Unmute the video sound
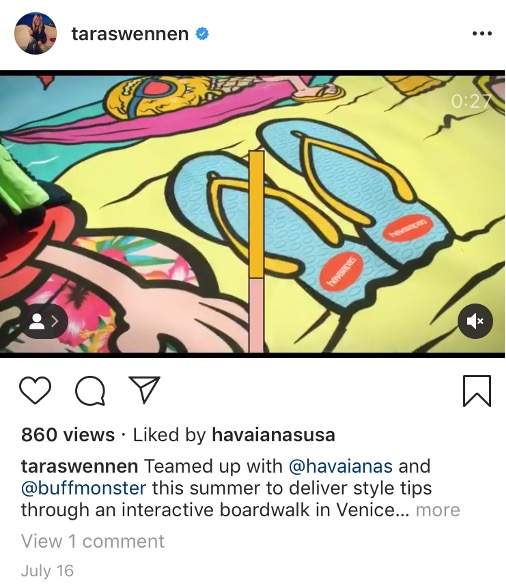 (x=475, y=321)
